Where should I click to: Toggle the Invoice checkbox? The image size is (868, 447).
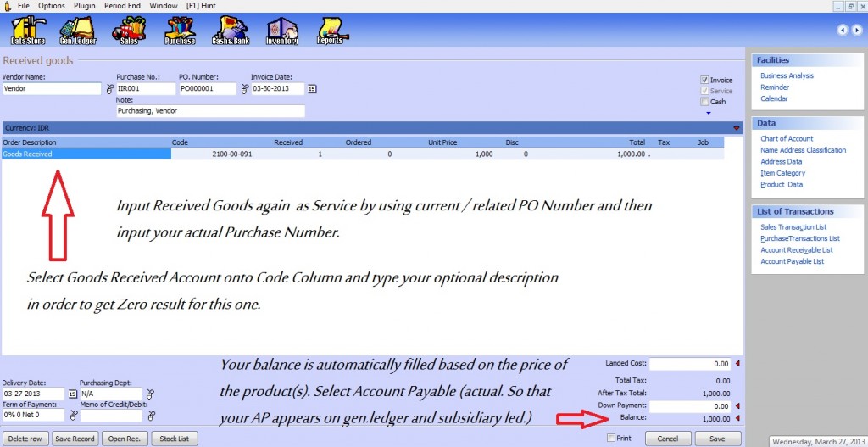704,80
